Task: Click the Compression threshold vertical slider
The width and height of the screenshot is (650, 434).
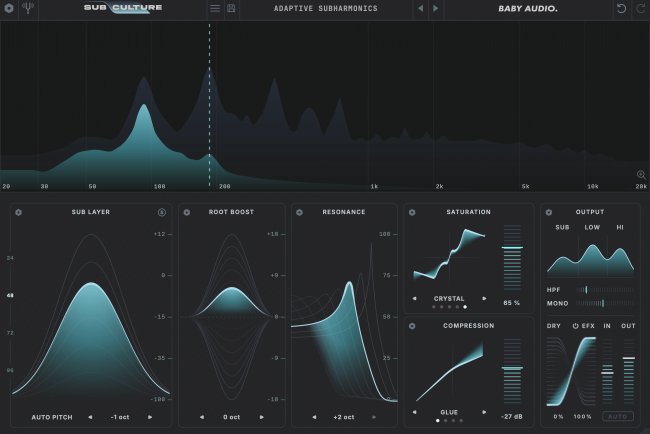Action: tap(512, 371)
